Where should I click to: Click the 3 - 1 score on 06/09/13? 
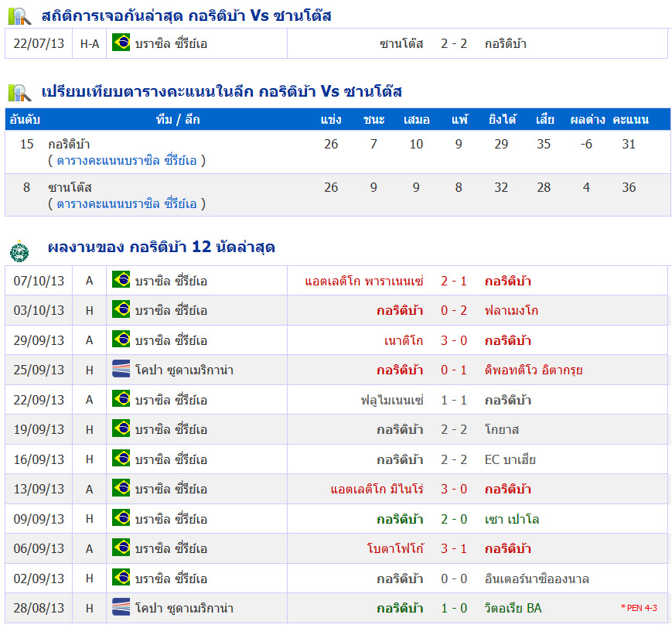pos(454,549)
